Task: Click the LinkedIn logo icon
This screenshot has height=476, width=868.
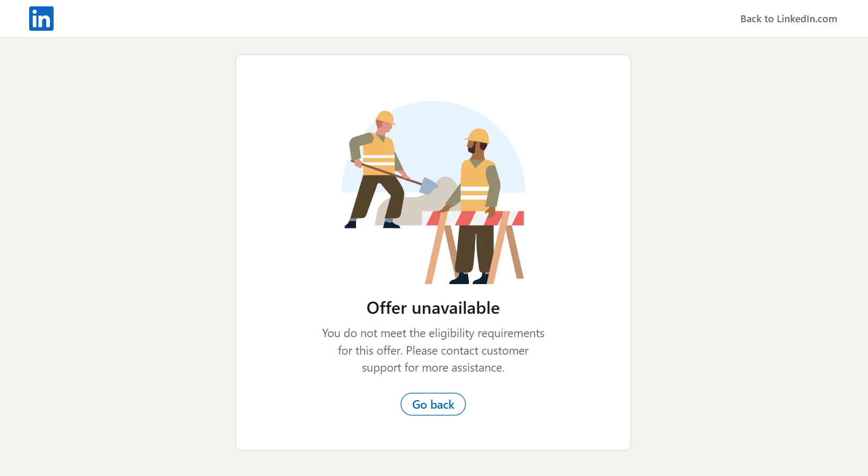Action: click(41, 19)
